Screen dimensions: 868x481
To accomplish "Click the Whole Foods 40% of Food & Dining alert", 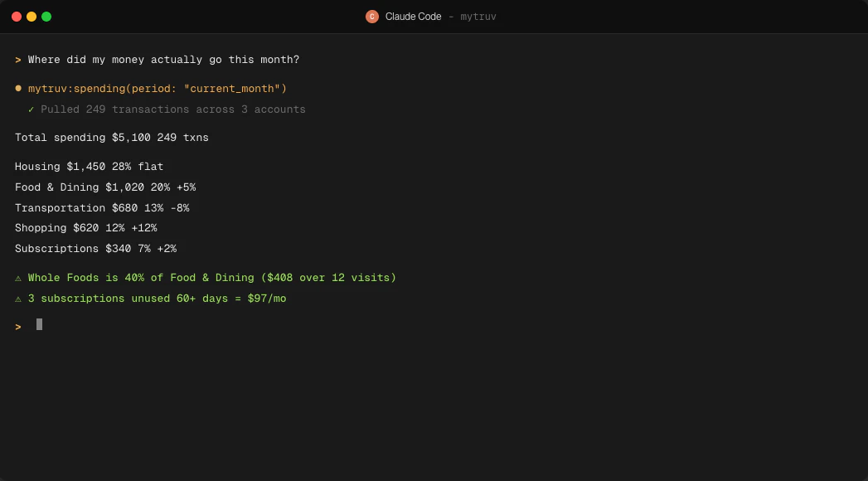I will 212,278.
